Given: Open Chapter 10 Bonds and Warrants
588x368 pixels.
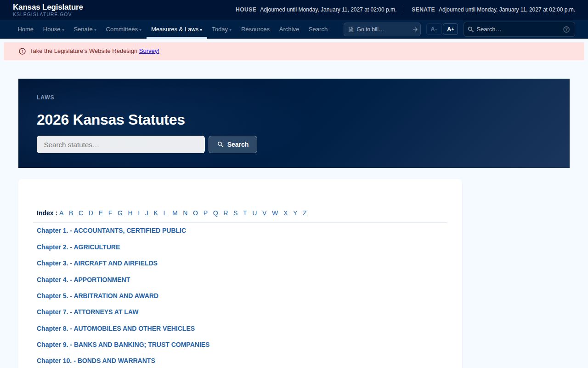Looking at the screenshot, I should tap(96, 361).
